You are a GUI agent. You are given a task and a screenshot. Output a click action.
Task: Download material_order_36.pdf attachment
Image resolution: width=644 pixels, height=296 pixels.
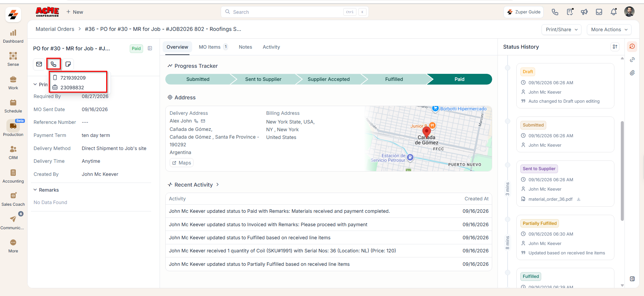tap(578, 199)
